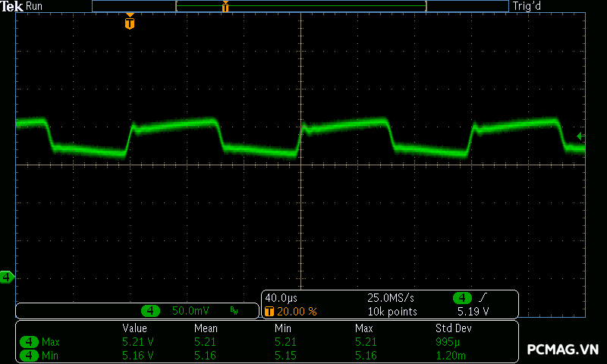Click the Tek logo
607x364 pixels.
click(12, 6)
